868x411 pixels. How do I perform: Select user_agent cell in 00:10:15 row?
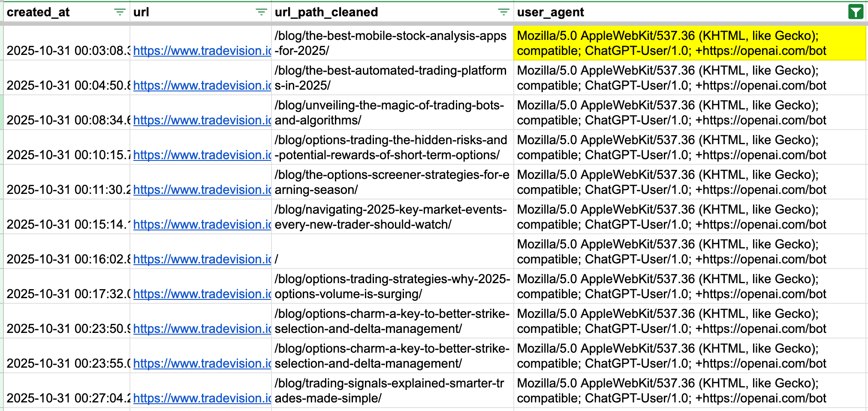click(x=690, y=147)
